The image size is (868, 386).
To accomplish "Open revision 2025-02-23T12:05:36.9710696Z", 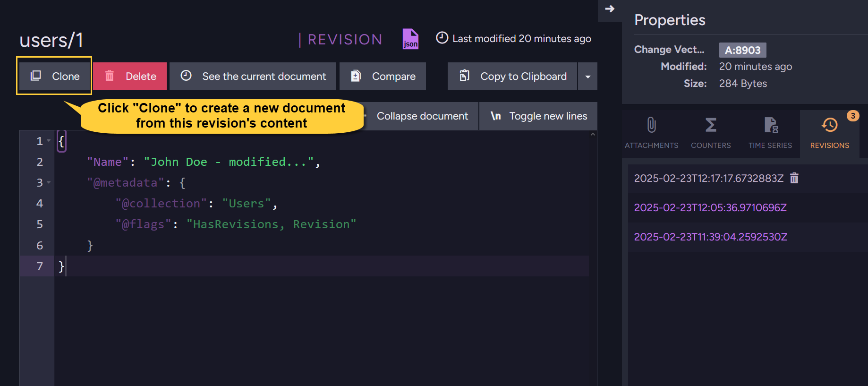I will 710,207.
